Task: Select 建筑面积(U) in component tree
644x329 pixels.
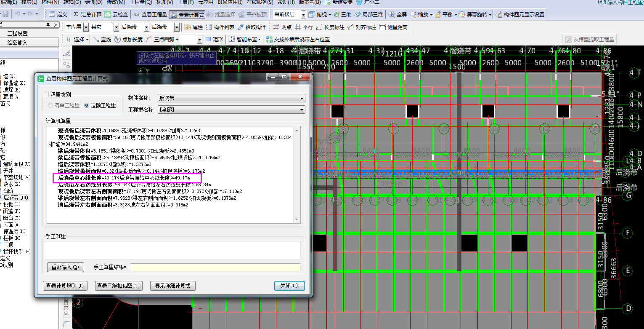Action: coord(16,164)
